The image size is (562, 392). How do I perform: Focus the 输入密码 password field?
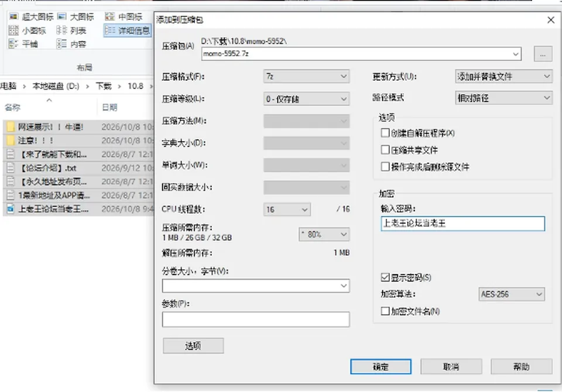(462, 223)
